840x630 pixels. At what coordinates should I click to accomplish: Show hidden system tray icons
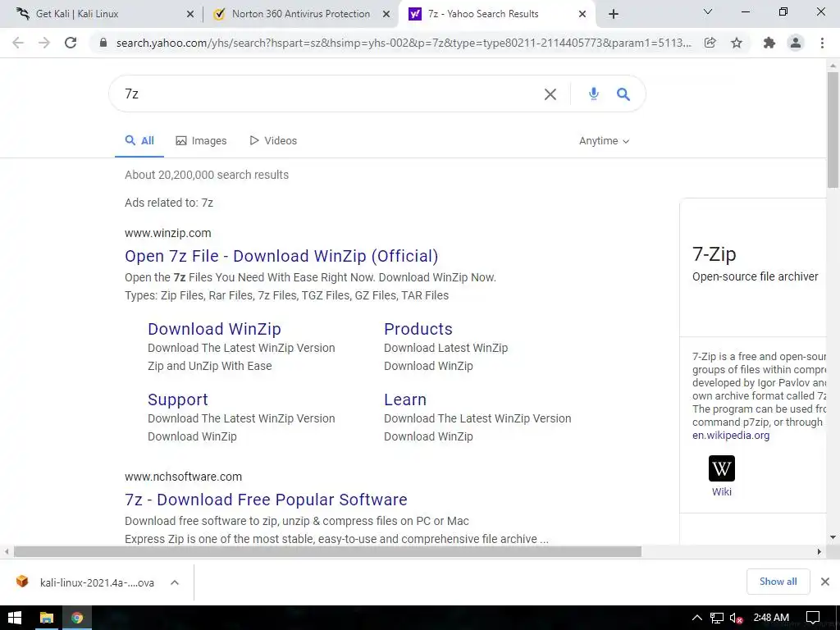tap(697, 618)
